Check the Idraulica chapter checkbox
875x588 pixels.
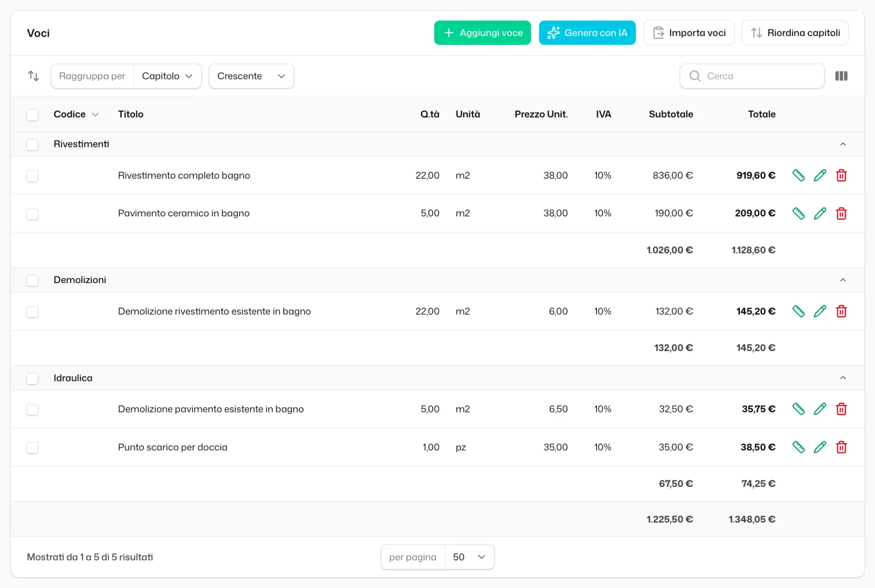32,378
